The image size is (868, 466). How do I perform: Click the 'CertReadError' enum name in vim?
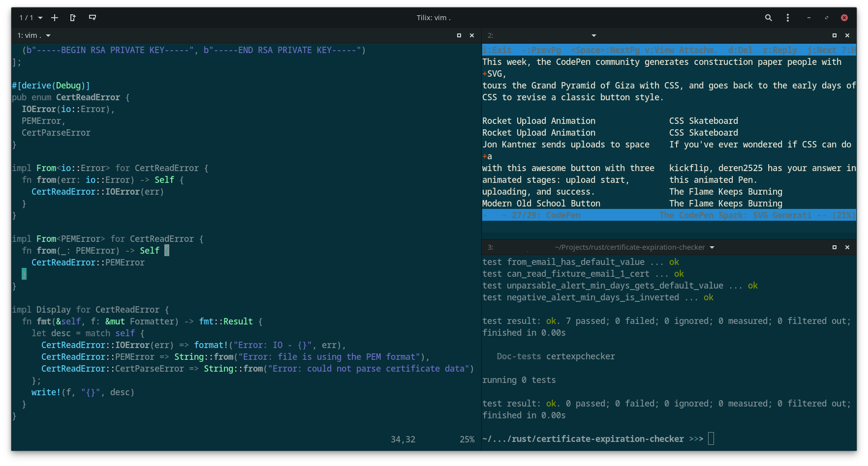click(x=88, y=97)
